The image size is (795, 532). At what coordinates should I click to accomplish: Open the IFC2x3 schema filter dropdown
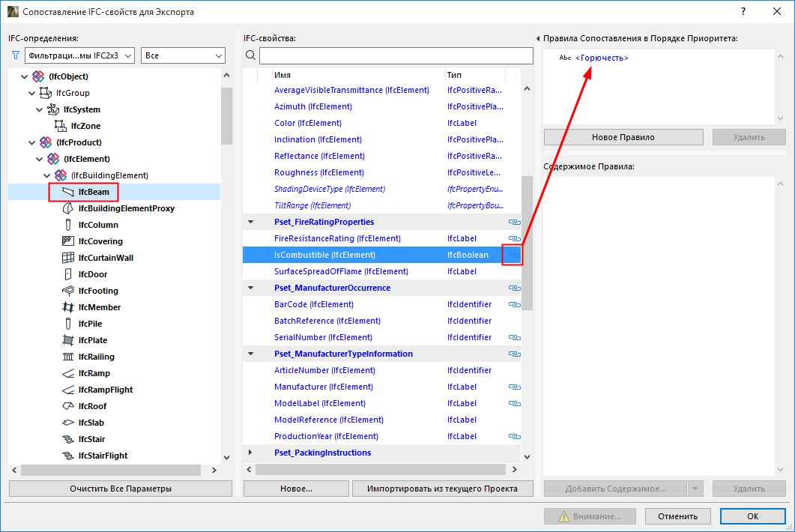coord(79,55)
